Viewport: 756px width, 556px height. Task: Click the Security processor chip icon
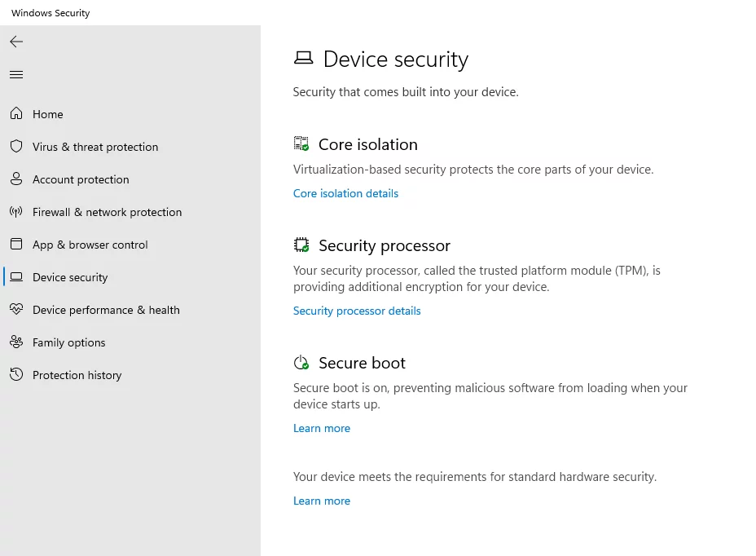tap(301, 244)
